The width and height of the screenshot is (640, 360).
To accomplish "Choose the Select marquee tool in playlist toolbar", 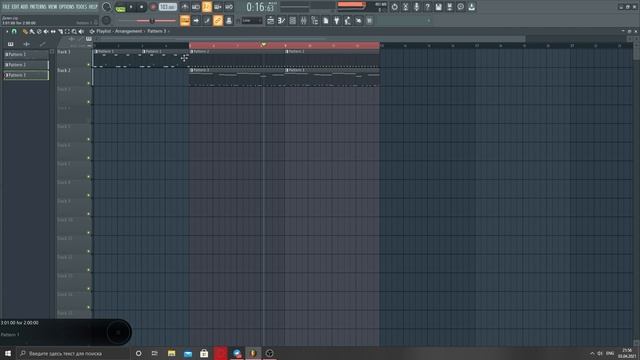I will point(67,31).
